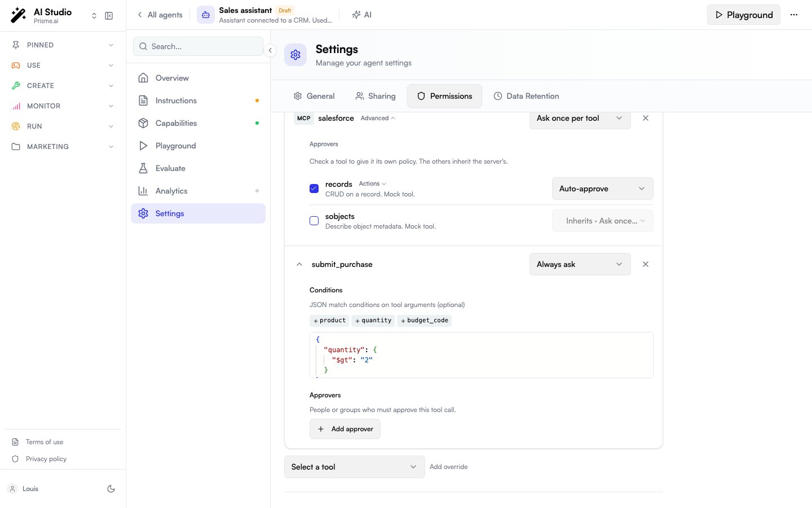The height and width of the screenshot is (508, 812).
Task: Click the AI Studio magic wand logo
Action: (18, 16)
